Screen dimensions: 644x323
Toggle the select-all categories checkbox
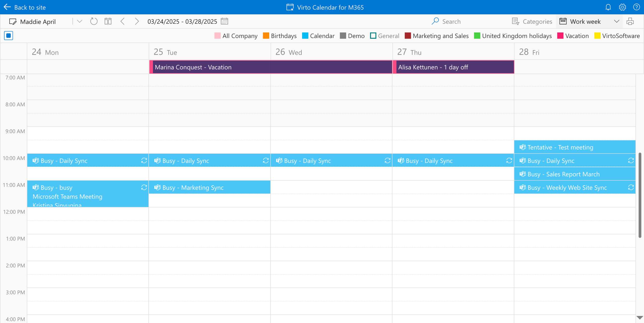pyautogui.click(x=9, y=36)
